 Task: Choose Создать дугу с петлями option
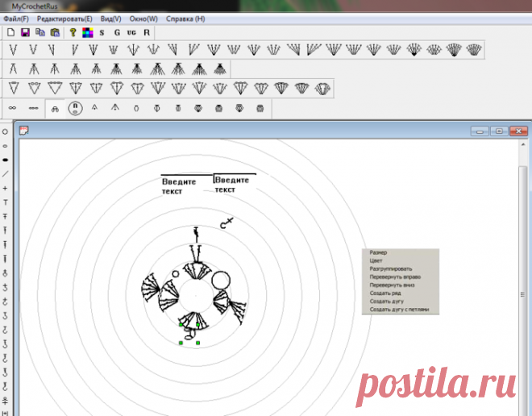pyautogui.click(x=401, y=310)
